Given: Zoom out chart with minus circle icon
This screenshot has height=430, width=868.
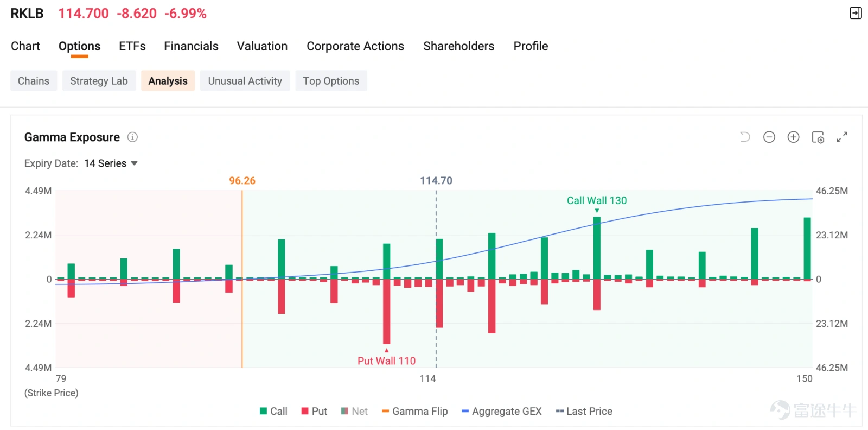Looking at the screenshot, I should coord(769,137).
